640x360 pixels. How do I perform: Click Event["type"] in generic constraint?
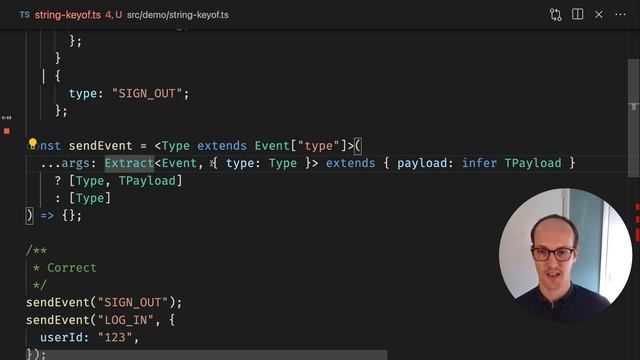(300, 146)
